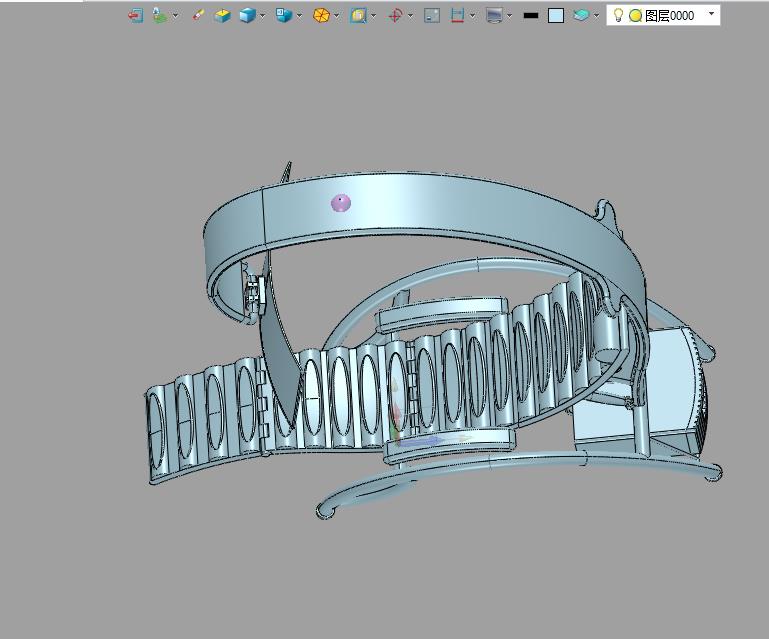Open dropdown arrow next to shaded cube
Image resolution: width=769 pixels, height=639 pixels.
pos(262,16)
